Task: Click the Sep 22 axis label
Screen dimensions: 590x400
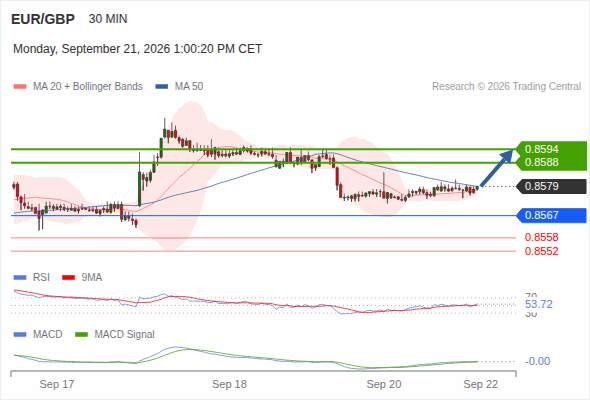Action: tap(481, 384)
